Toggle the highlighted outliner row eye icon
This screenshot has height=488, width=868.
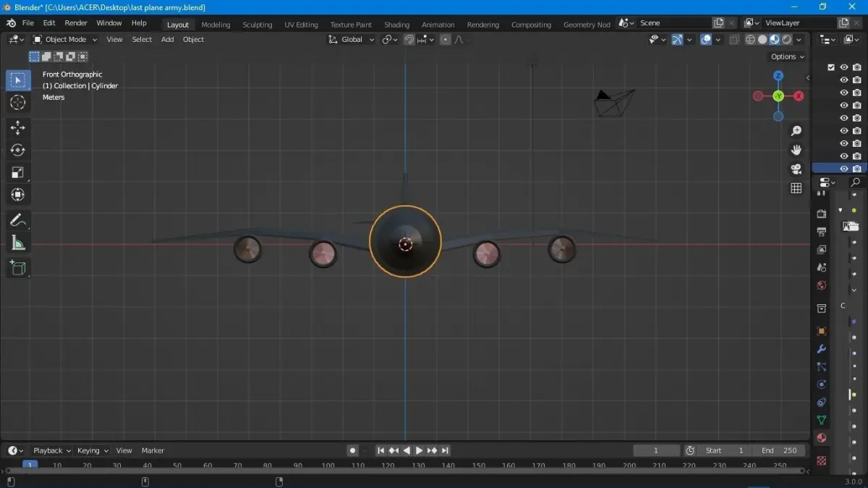coord(843,169)
